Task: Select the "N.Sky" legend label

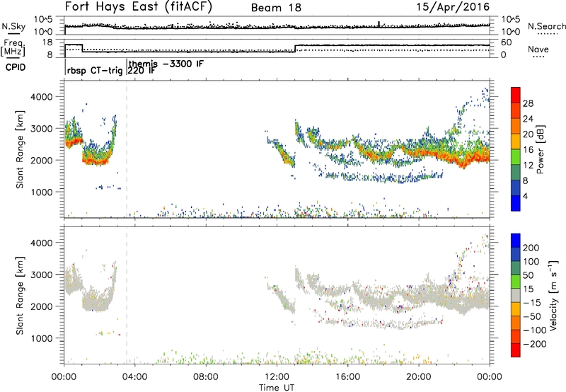Action: (13, 27)
